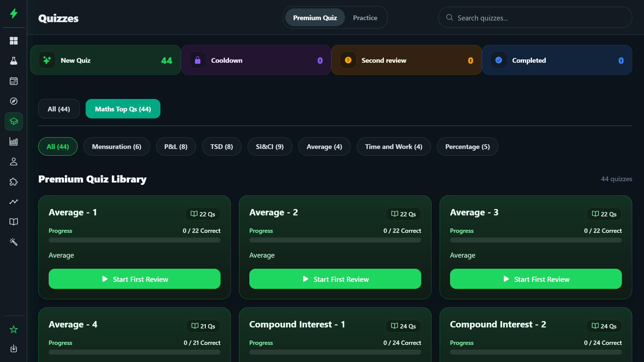Click the download icon in sidebar

point(14,349)
